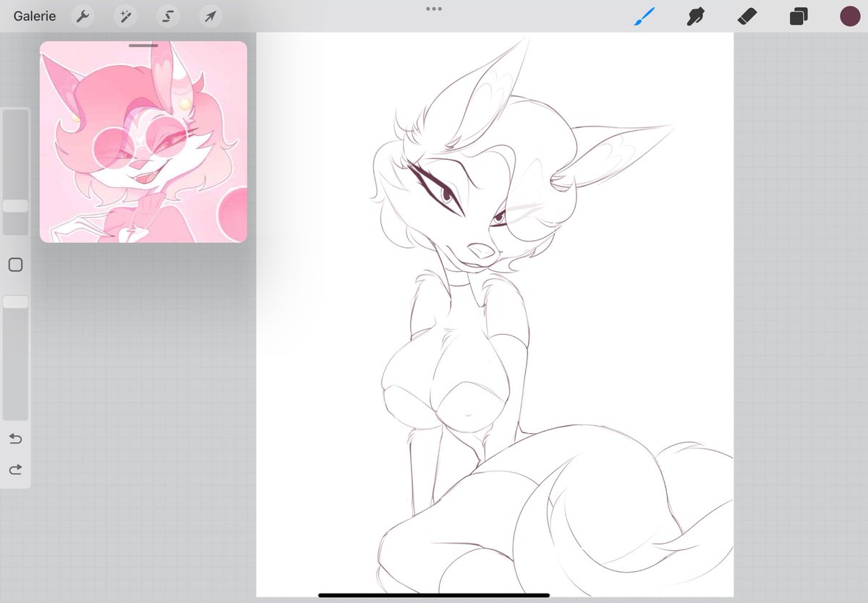
Task: Open the Actions wrench menu
Action: [83, 16]
